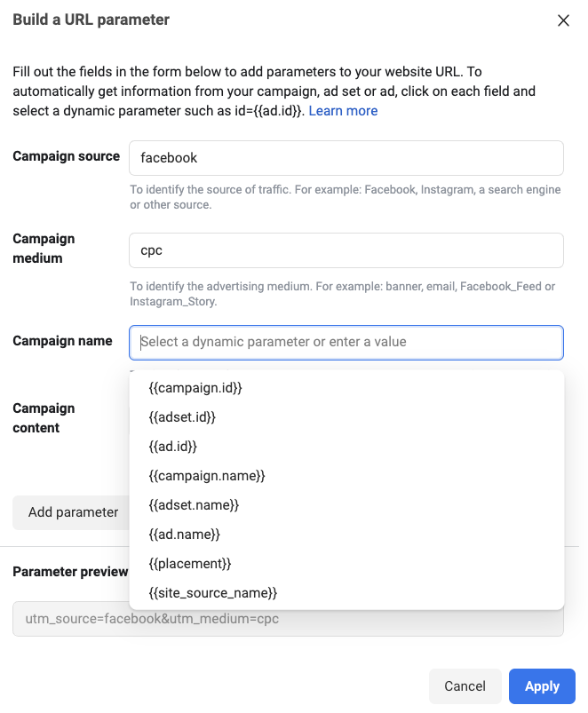Pick the {{placement}} parameter option
Image resolution: width=588 pixels, height=713 pixels.
click(x=346, y=564)
